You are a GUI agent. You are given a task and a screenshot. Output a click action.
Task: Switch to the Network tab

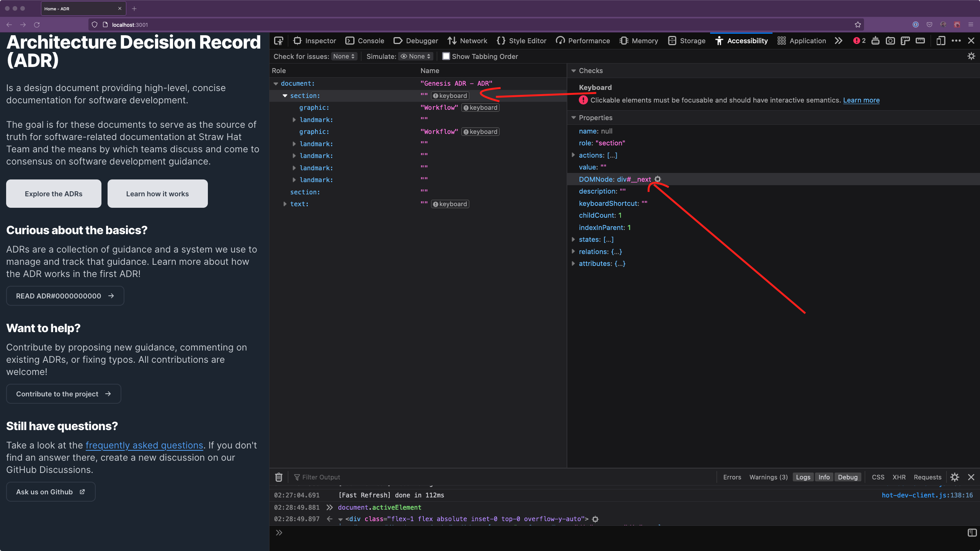467,41
